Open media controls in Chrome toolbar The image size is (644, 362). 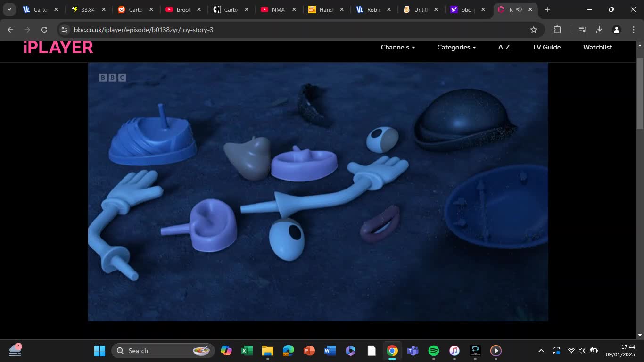583,30
